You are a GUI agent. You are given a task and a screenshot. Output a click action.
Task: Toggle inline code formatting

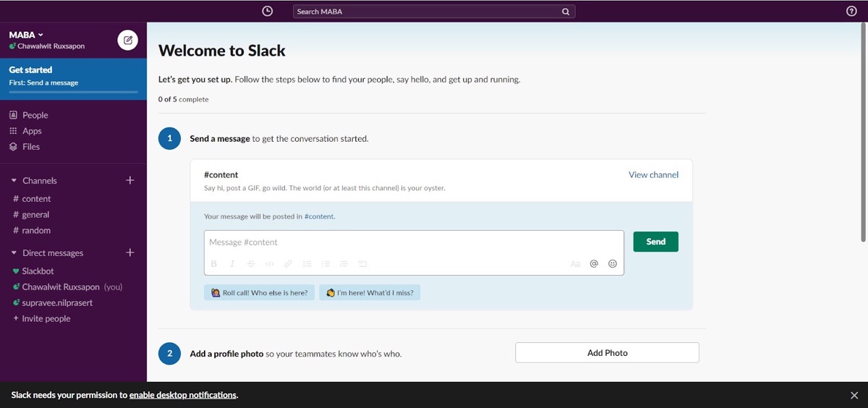pos(270,264)
